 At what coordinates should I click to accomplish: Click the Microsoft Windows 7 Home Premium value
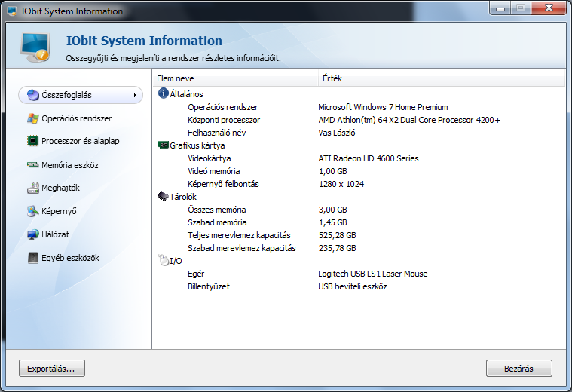(x=383, y=107)
